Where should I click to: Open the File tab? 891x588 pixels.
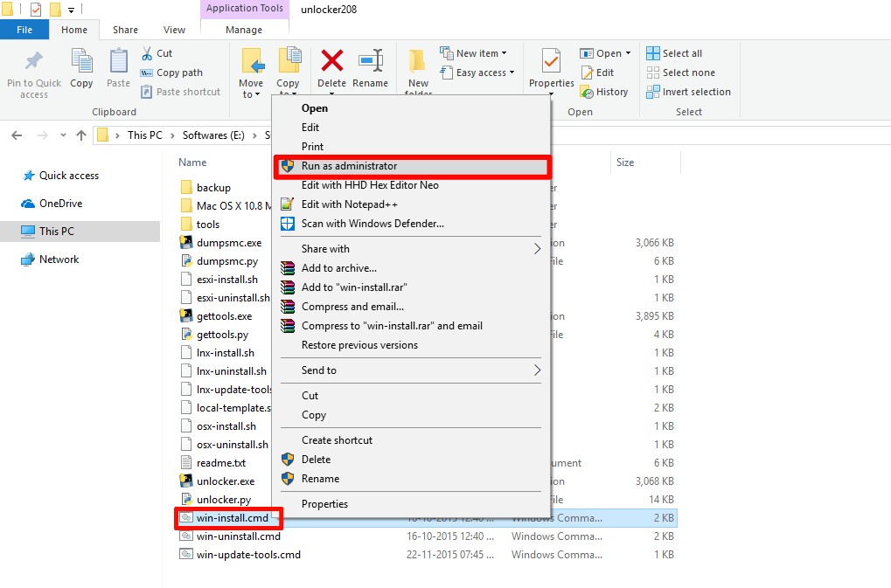[24, 30]
